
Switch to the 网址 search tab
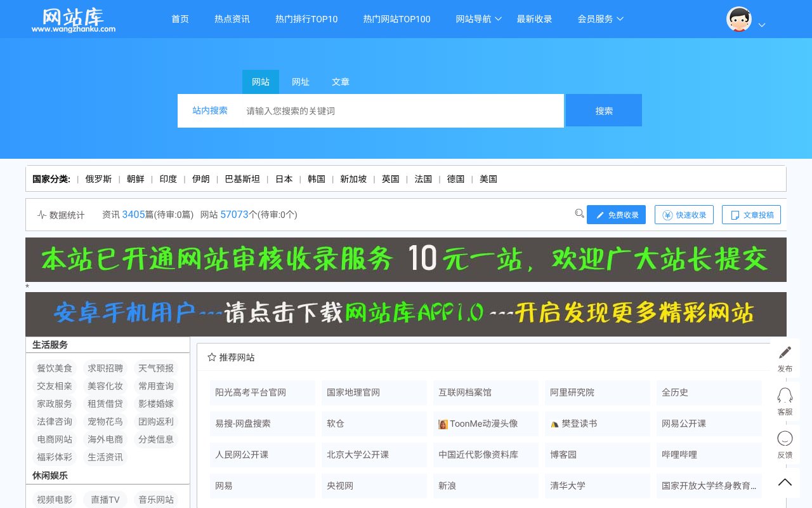click(301, 81)
